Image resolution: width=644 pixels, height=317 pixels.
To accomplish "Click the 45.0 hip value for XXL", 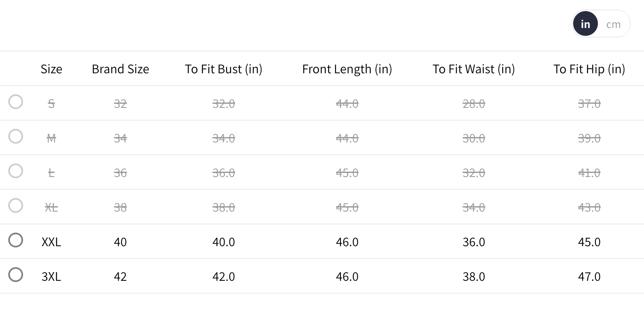I will (589, 242).
